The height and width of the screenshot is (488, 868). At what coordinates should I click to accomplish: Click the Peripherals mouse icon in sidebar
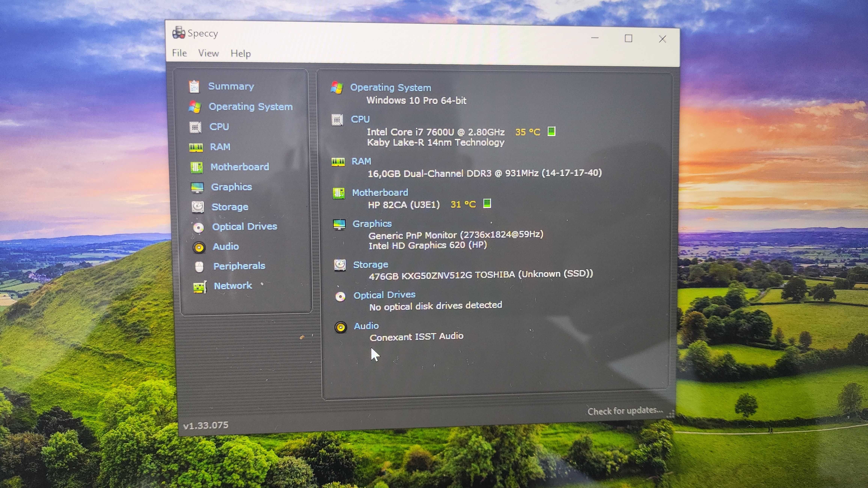(200, 267)
